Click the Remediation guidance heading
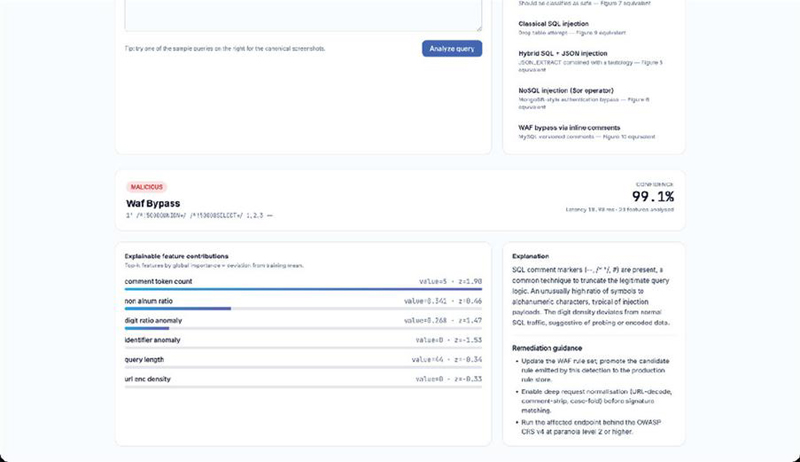The image size is (800, 462). coord(547,348)
